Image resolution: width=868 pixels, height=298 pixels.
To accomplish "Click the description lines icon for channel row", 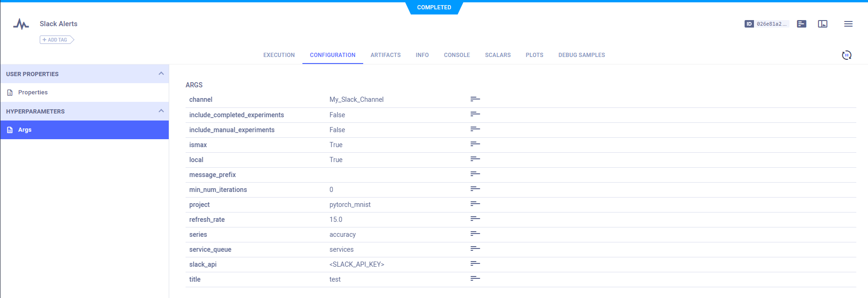I will pyautogui.click(x=475, y=99).
